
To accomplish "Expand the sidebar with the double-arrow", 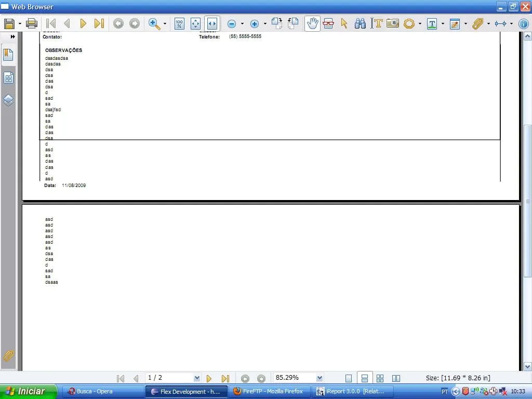I will [12, 37].
